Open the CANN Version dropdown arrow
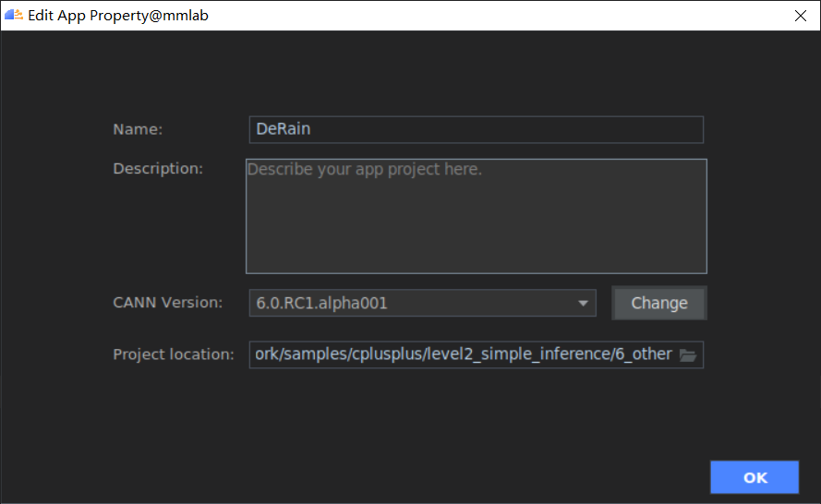 coord(583,303)
